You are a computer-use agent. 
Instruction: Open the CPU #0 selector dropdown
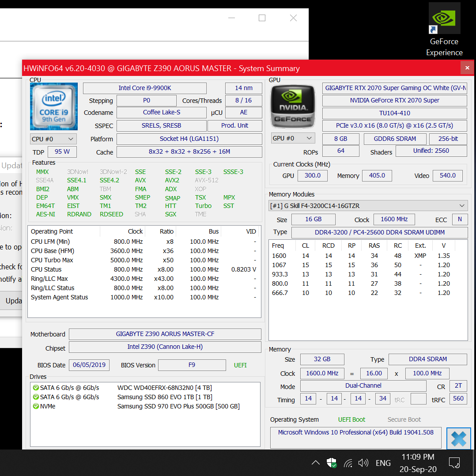tap(53, 139)
